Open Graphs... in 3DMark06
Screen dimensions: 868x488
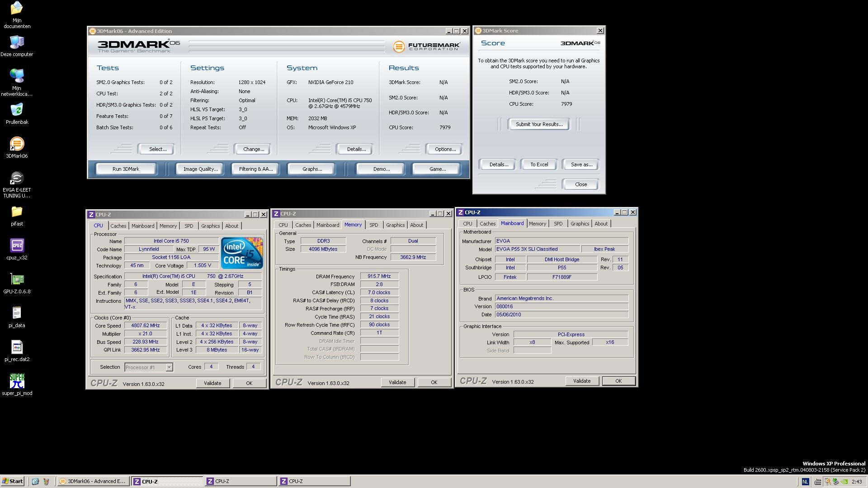[312, 169]
